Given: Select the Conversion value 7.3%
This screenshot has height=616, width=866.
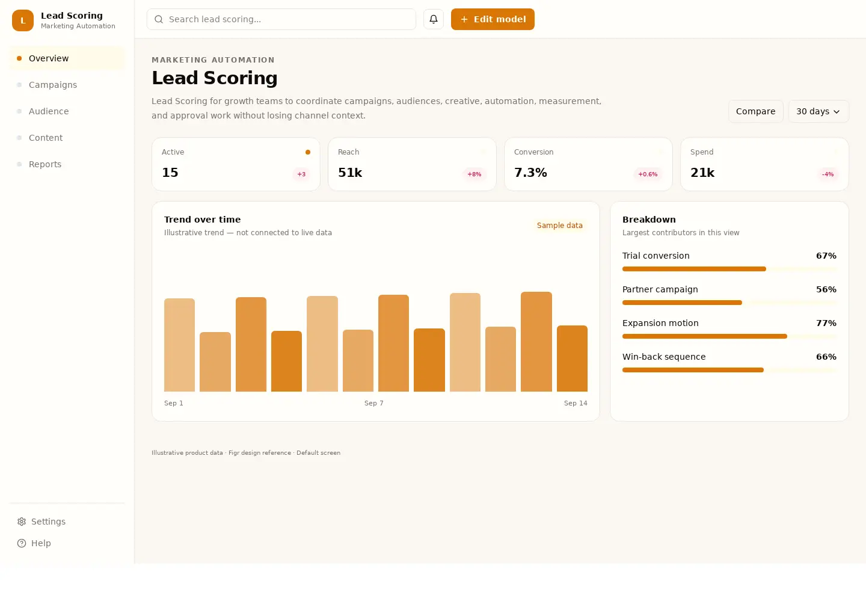Looking at the screenshot, I should pyautogui.click(x=530, y=173).
